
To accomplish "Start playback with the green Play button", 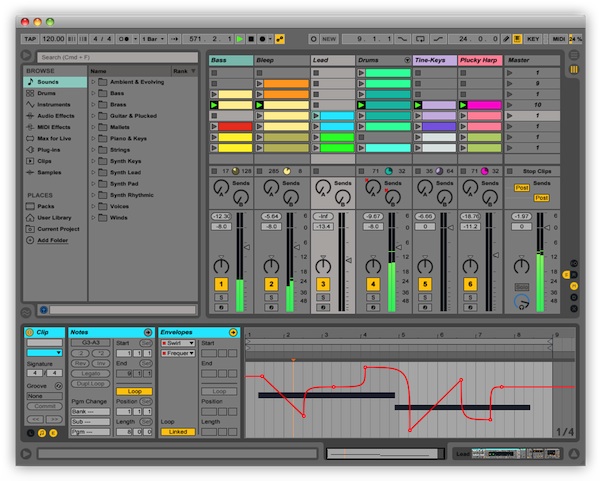I will pyautogui.click(x=240, y=39).
